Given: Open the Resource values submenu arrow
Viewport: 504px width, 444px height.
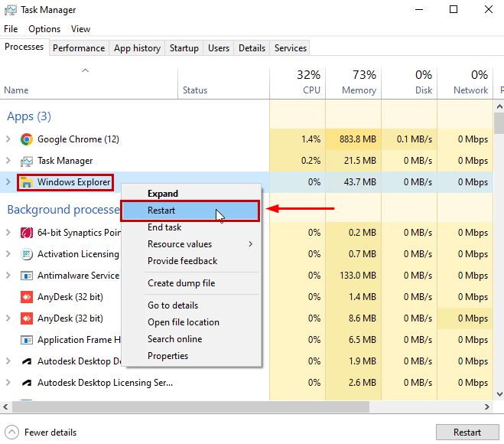Looking at the screenshot, I should 250,244.
